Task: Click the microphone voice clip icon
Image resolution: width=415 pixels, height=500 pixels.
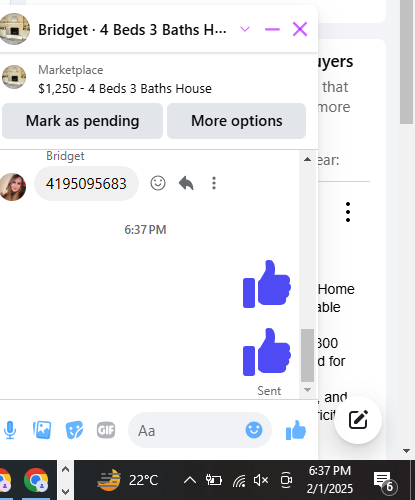Action: click(10, 430)
